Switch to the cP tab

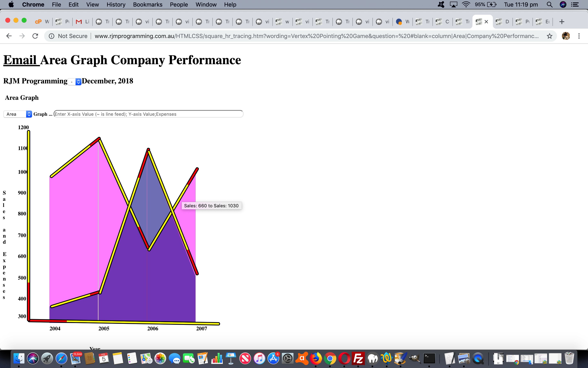(x=42, y=22)
